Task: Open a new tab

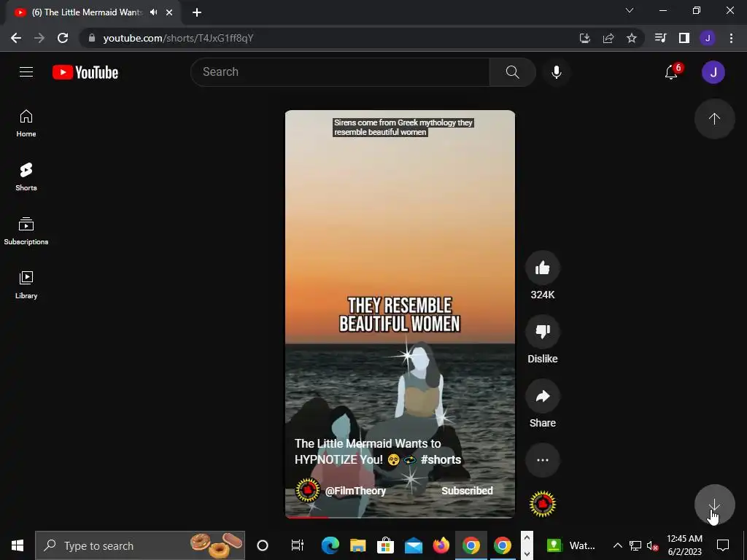Action: 197,12
